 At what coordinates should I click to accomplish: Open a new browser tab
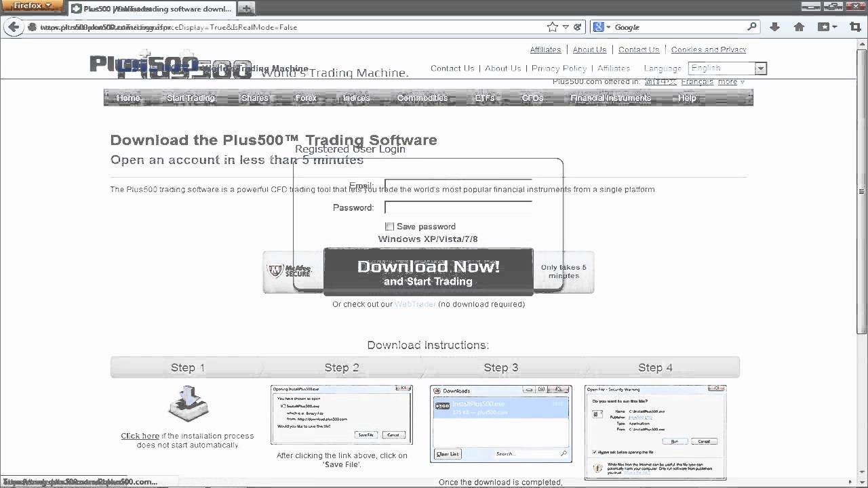click(247, 9)
